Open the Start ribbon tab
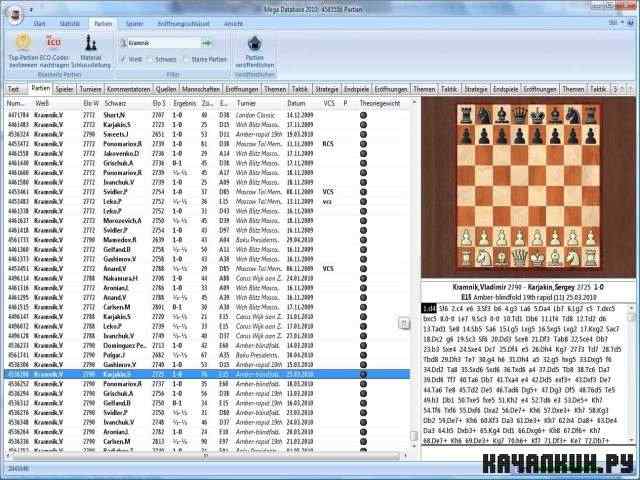640x480 pixels. (39, 24)
